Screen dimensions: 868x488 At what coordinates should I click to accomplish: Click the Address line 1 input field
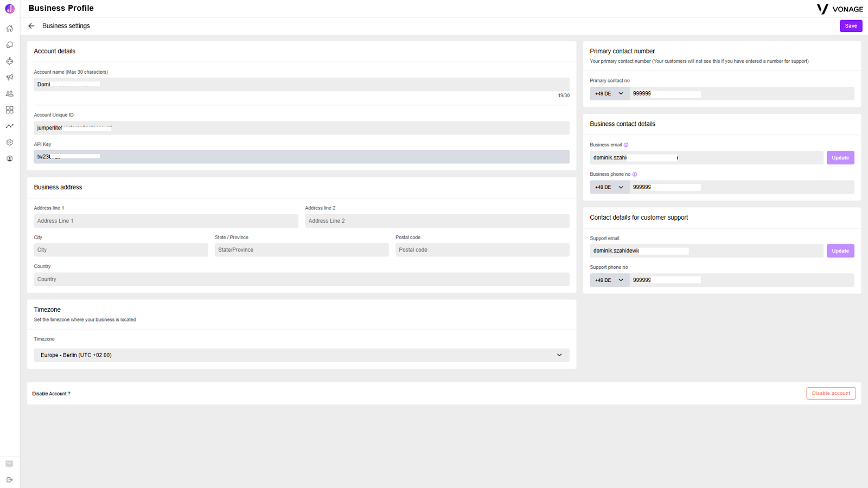(x=166, y=221)
